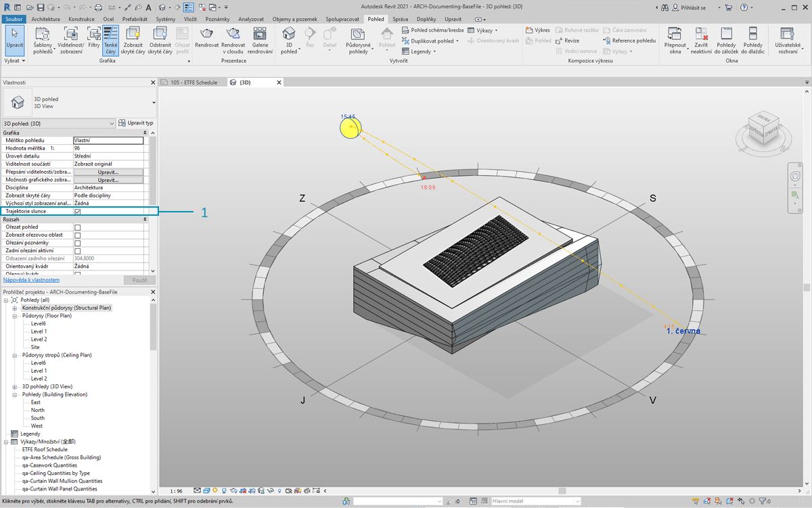Viewport: 812px width, 508px height.
Task: Open Nápověda k vlastnostem help link
Action: pos(31,279)
